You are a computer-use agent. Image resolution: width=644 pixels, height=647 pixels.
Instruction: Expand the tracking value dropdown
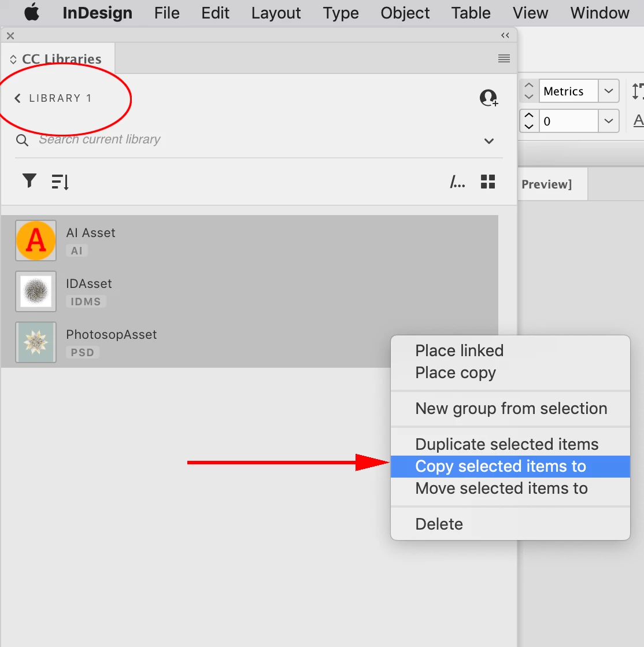point(608,121)
